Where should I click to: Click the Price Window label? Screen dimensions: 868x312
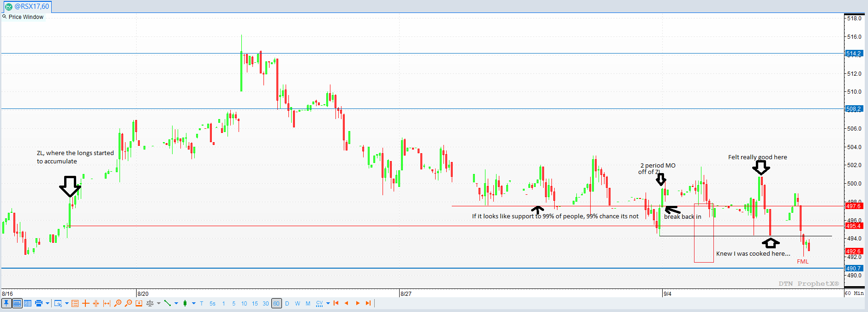[x=26, y=17]
